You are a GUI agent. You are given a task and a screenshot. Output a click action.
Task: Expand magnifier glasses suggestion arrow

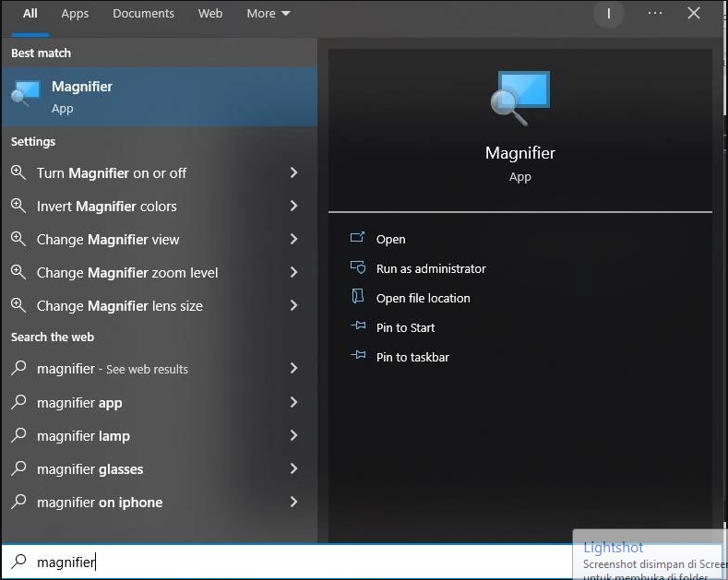click(293, 468)
